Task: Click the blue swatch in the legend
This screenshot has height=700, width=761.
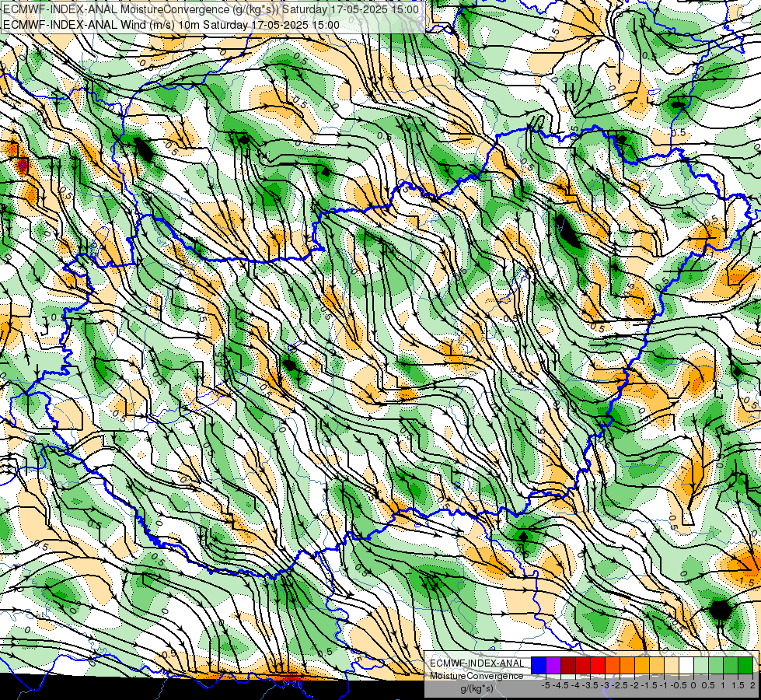Action: [539, 665]
